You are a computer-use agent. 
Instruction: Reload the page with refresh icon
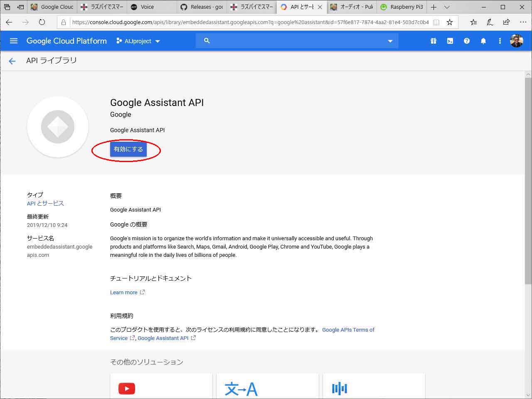(x=42, y=22)
